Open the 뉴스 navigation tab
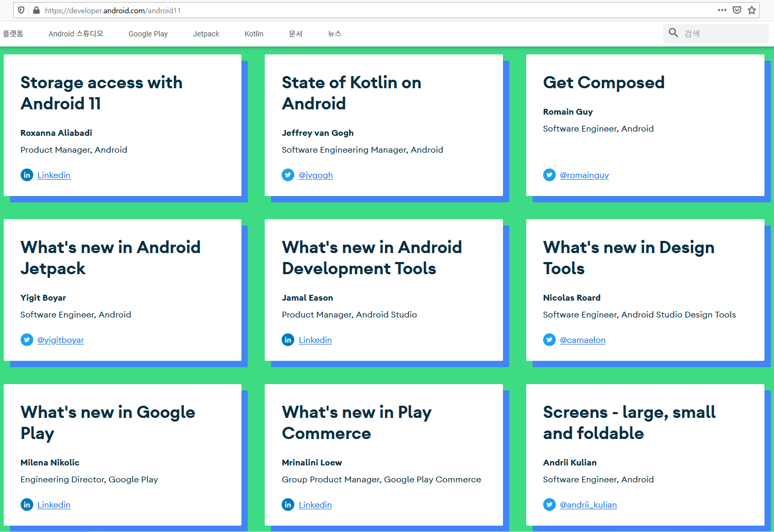The image size is (774, 532). tap(334, 34)
